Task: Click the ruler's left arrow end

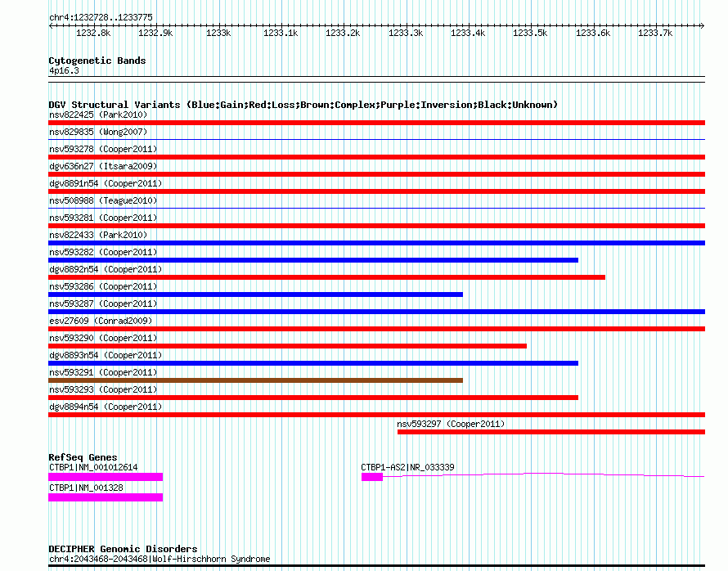Action: 51,25
